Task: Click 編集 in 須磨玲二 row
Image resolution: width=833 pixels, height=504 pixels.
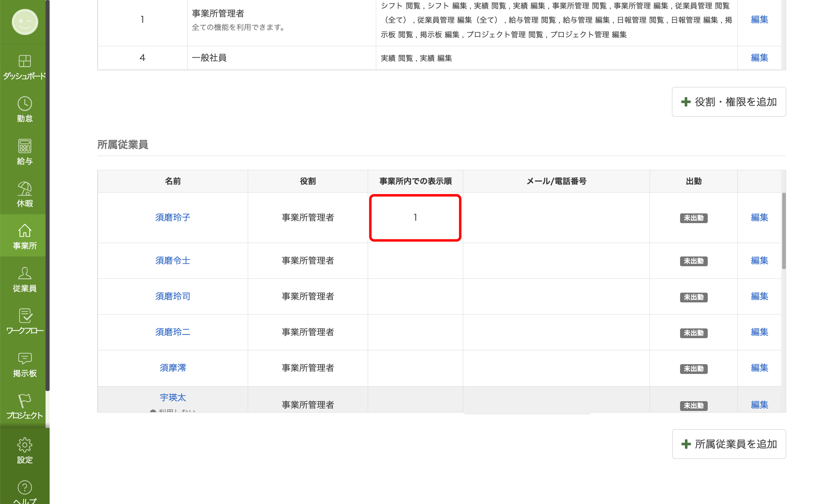Action: click(759, 332)
